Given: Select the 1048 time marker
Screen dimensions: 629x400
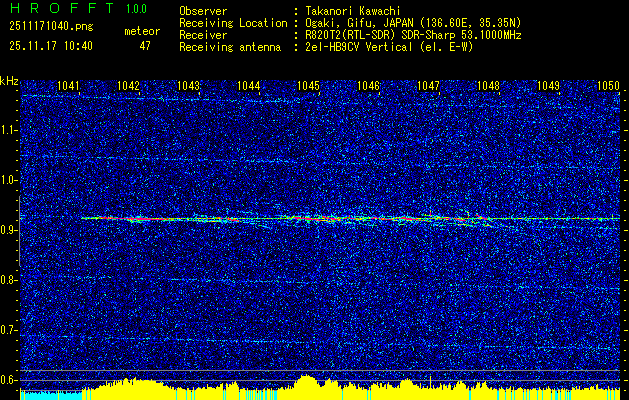Looking at the screenshot, I should point(488,86).
